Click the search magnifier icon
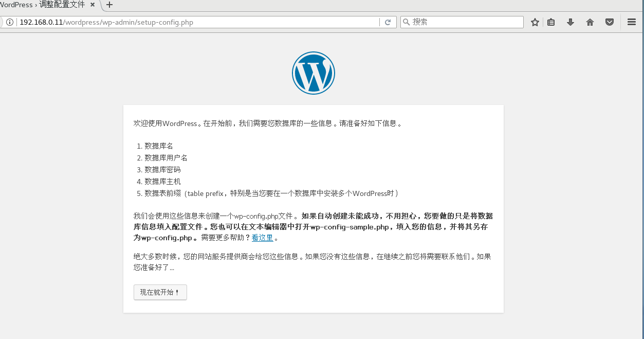 (x=406, y=22)
